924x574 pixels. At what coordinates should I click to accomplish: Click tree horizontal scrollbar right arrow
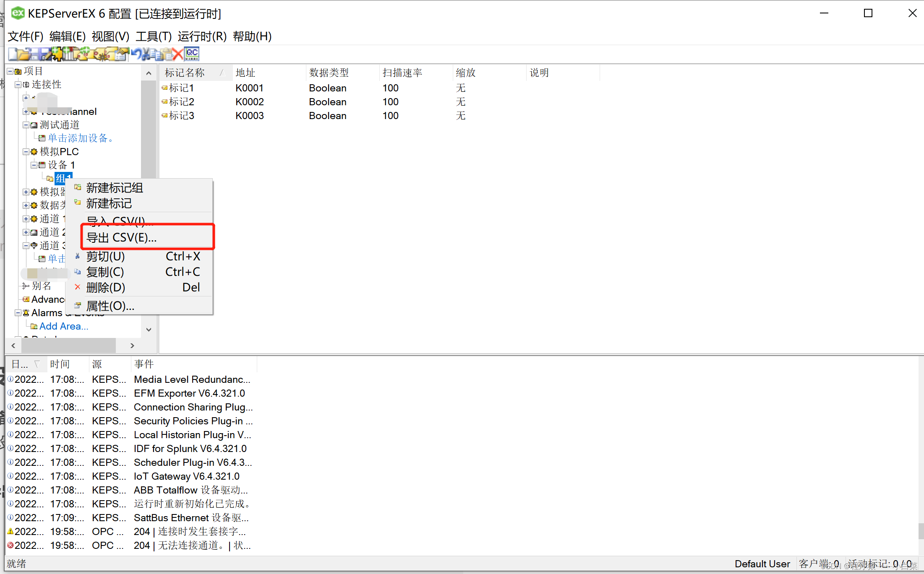132,345
